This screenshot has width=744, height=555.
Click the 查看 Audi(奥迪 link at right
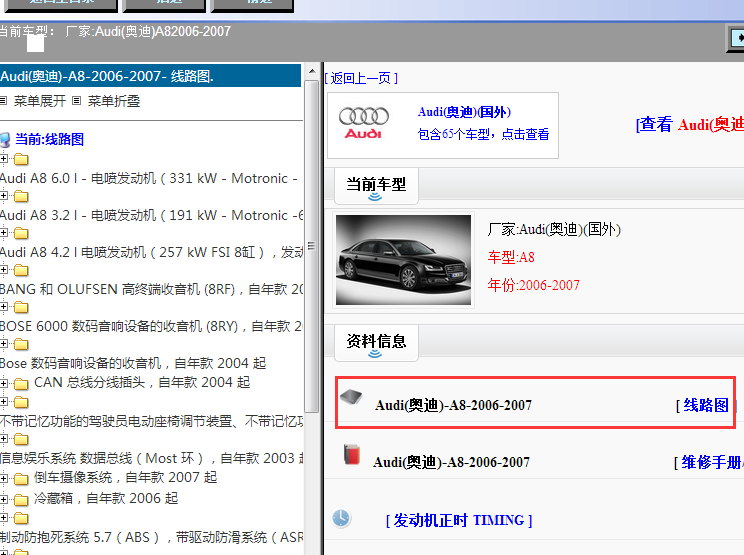coord(689,124)
